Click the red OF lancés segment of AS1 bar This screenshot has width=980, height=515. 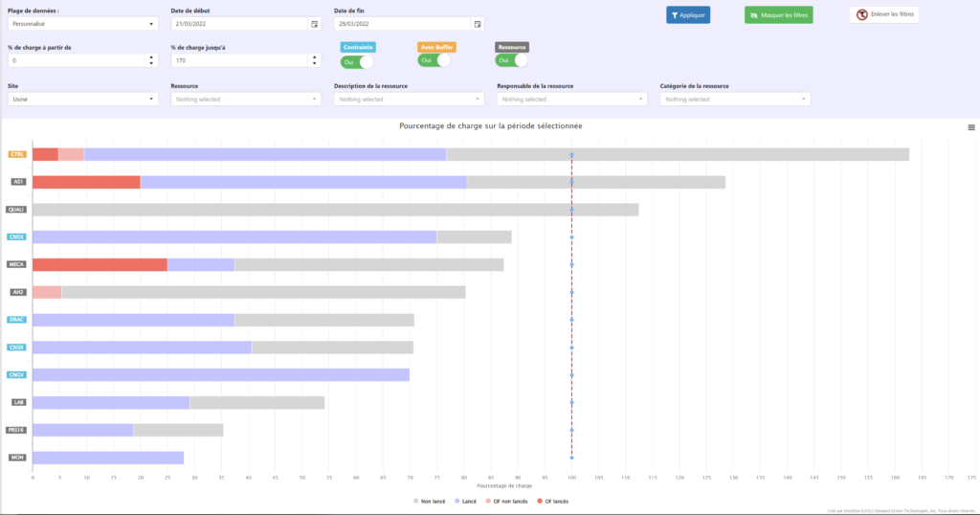pyautogui.click(x=86, y=182)
